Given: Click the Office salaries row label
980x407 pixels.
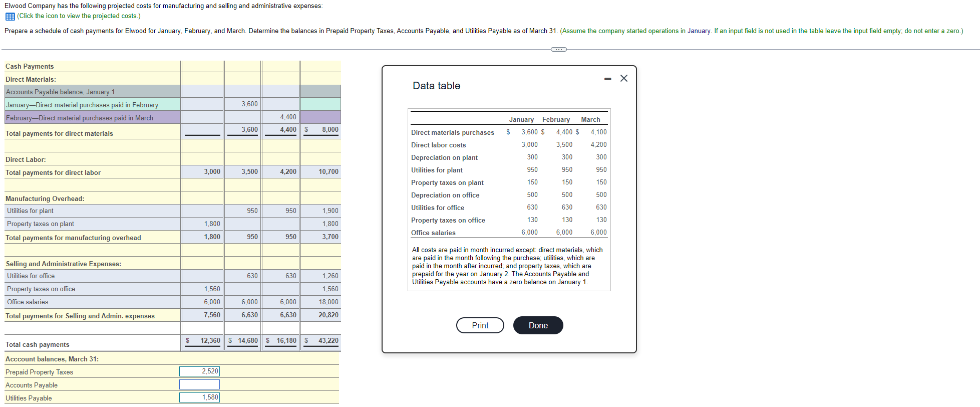Looking at the screenshot, I should click(x=28, y=302).
